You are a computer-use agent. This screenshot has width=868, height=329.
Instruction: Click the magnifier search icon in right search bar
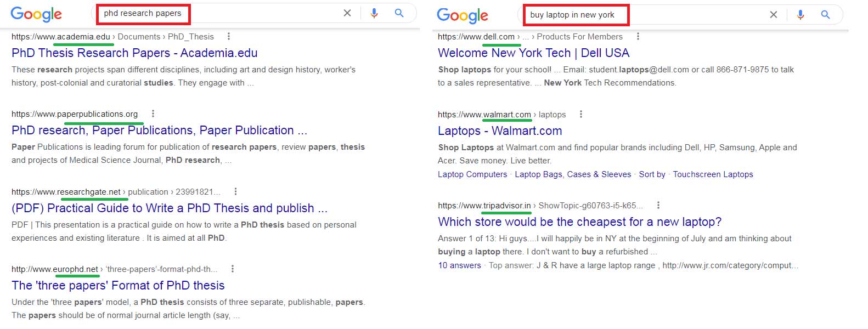click(826, 15)
